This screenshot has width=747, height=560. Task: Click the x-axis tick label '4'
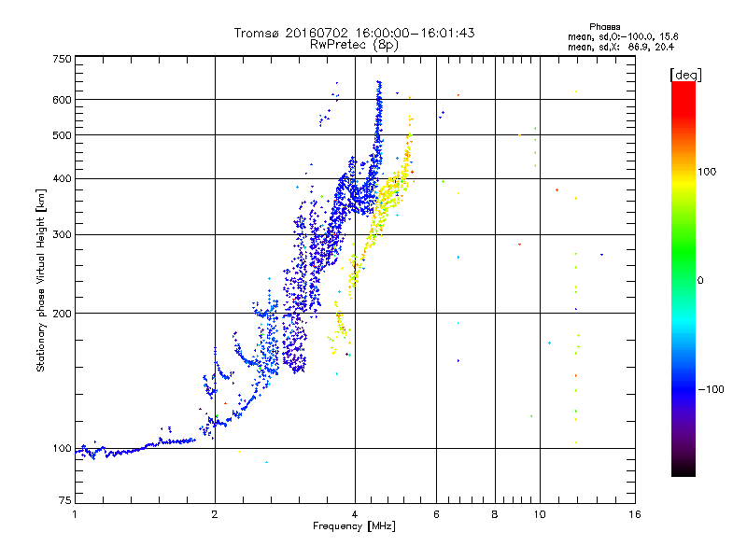pos(355,514)
